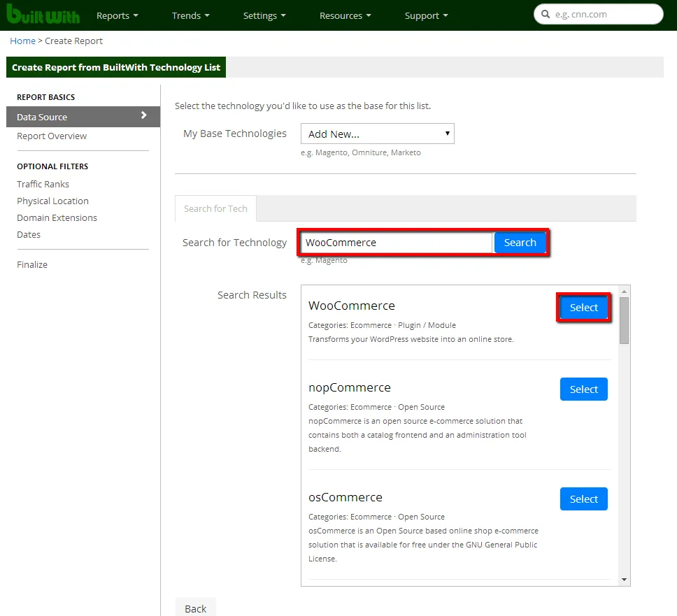Open Traffic Ranks filter

tap(43, 184)
